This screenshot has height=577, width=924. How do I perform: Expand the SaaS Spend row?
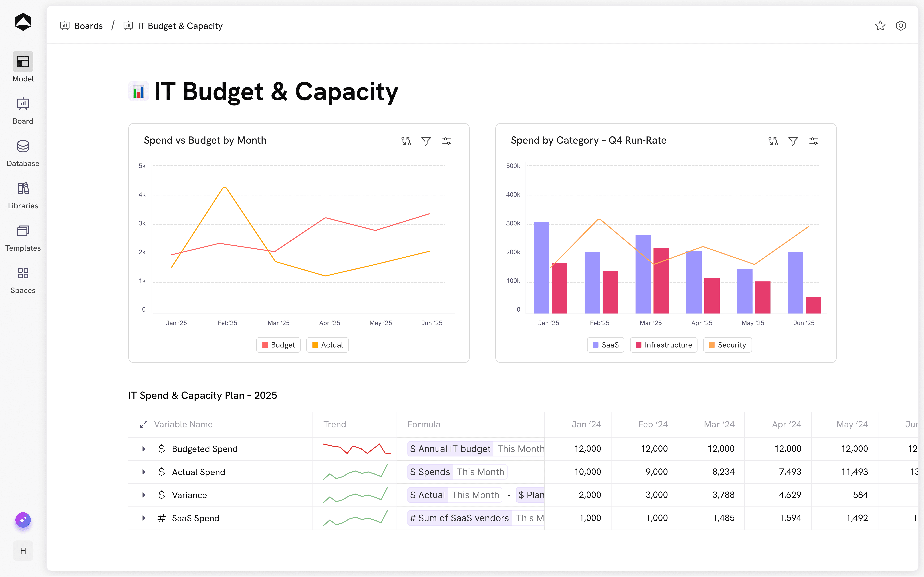144,518
